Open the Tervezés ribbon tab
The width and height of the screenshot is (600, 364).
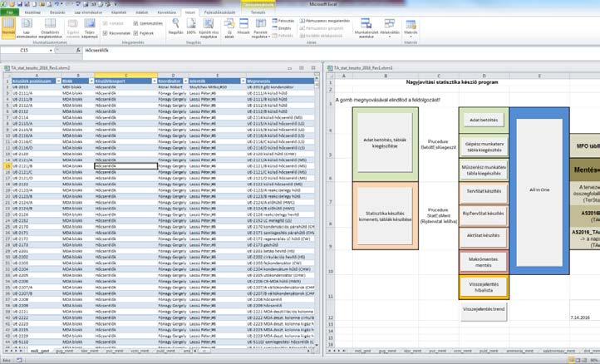tap(258, 12)
